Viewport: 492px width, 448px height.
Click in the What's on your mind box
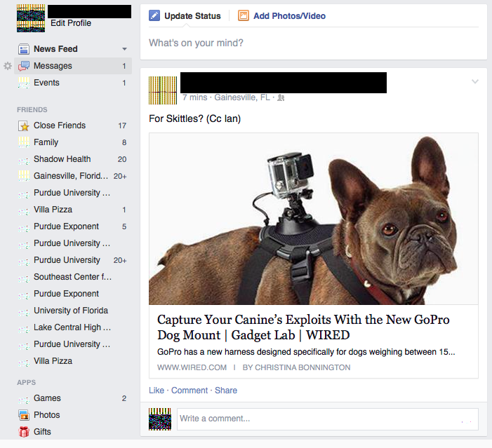[x=314, y=43]
